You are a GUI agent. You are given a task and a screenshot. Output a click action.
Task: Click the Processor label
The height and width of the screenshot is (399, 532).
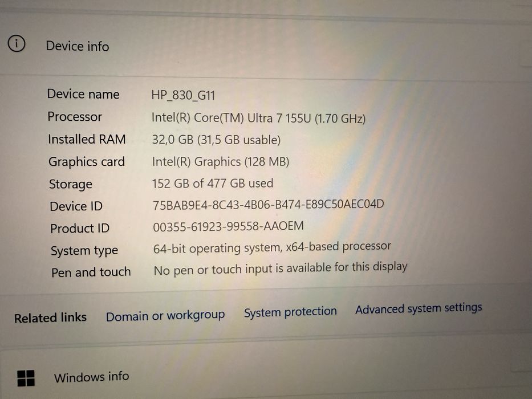click(75, 117)
